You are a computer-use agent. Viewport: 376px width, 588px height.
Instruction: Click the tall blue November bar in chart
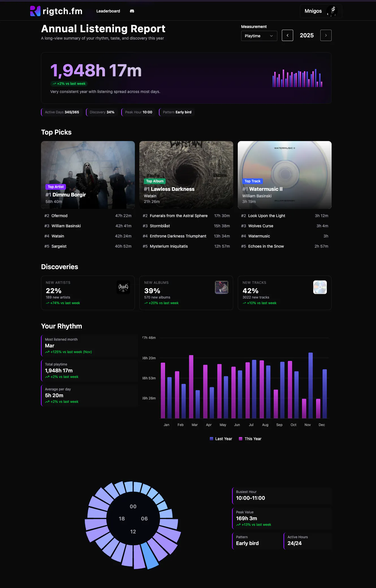(x=311, y=385)
